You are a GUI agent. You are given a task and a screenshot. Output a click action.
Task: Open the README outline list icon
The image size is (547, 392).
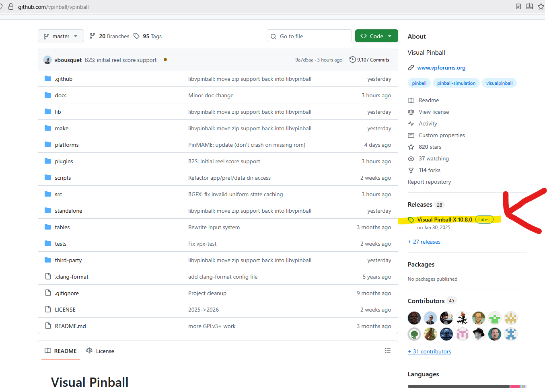(387, 351)
